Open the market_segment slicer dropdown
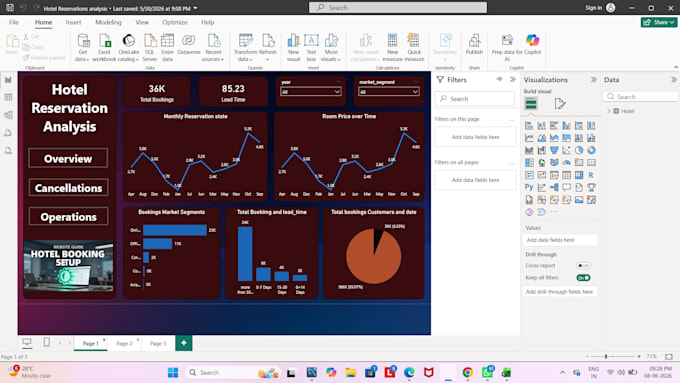The image size is (680, 383). pos(389,92)
